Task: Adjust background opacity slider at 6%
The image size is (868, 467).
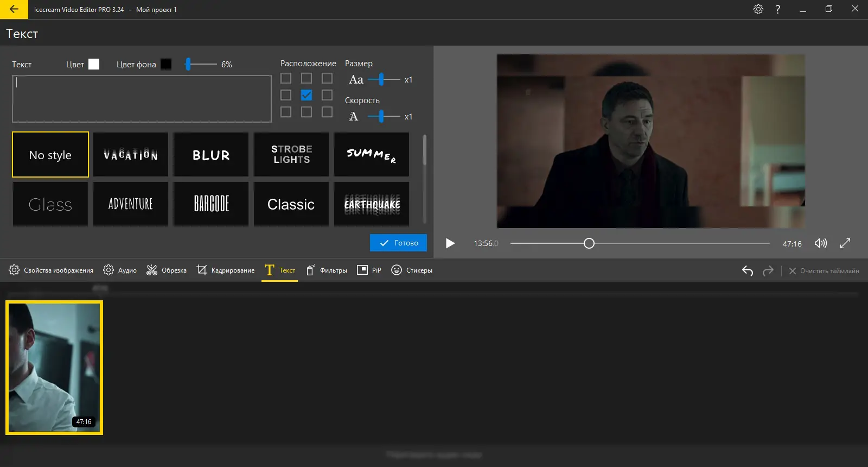Action: click(x=188, y=64)
